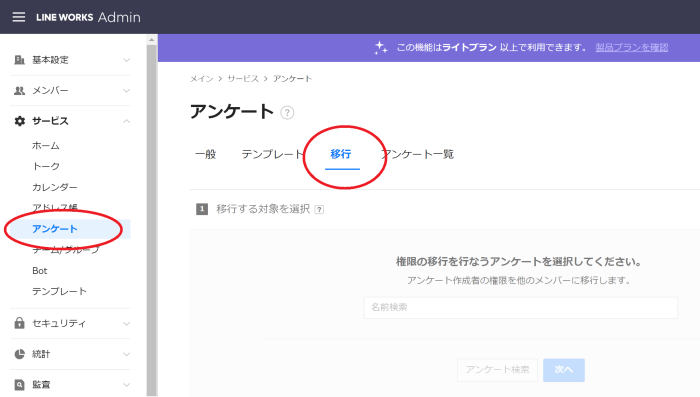Click the LINE WORKS Admin logo
700x397 pixels.
(88, 17)
